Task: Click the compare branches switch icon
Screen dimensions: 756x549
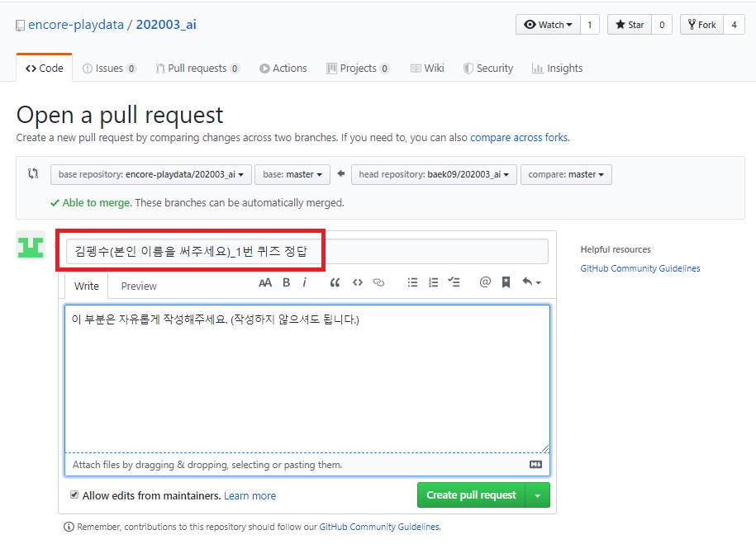Action: [x=33, y=173]
